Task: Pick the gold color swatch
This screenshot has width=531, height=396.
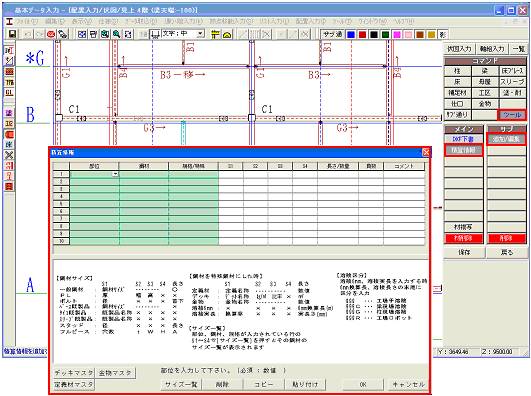Action: pos(431,34)
